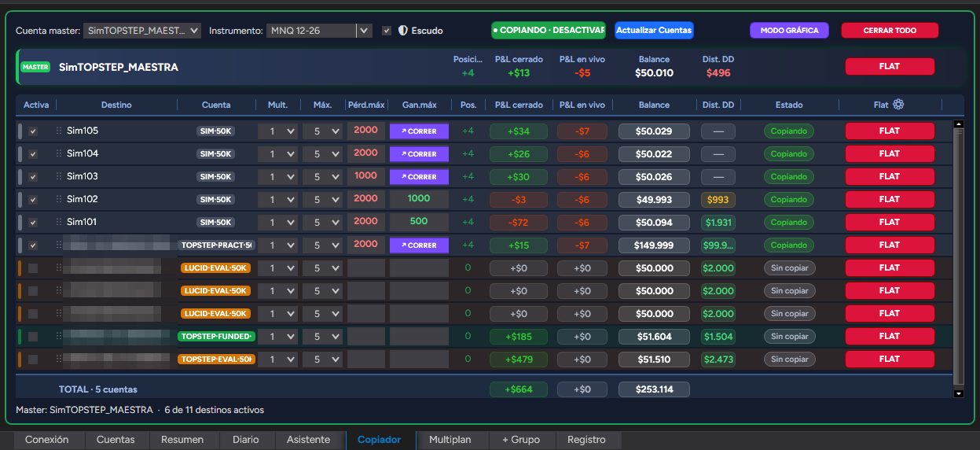
Task: Click the scrollbar up arrow
Action: (958, 124)
